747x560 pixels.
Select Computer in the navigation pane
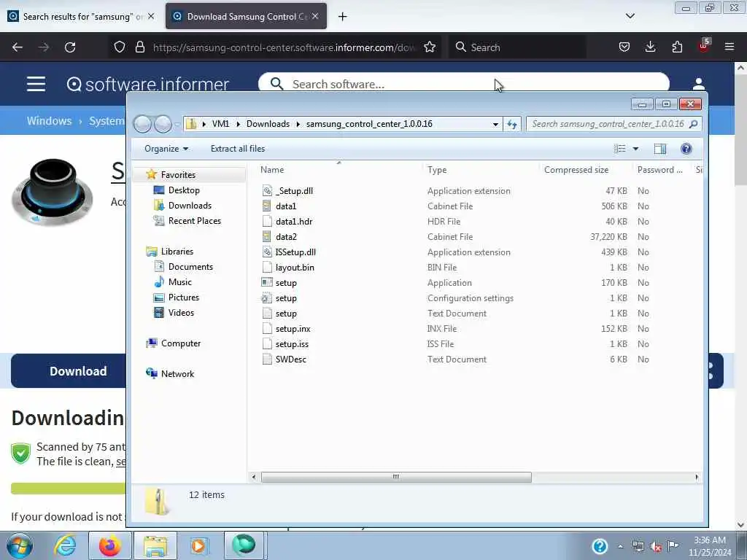click(181, 343)
